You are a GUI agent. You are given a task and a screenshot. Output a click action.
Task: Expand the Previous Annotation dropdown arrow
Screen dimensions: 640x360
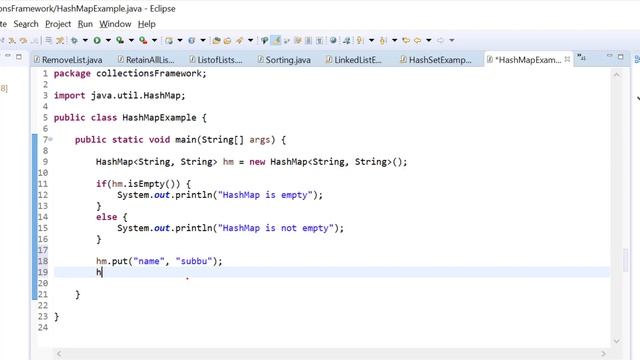point(394,40)
